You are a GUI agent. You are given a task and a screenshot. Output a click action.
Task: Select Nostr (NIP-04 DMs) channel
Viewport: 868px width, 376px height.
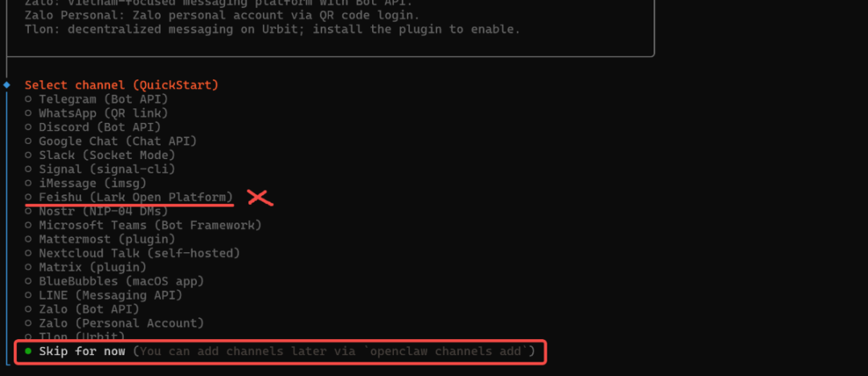pos(97,211)
